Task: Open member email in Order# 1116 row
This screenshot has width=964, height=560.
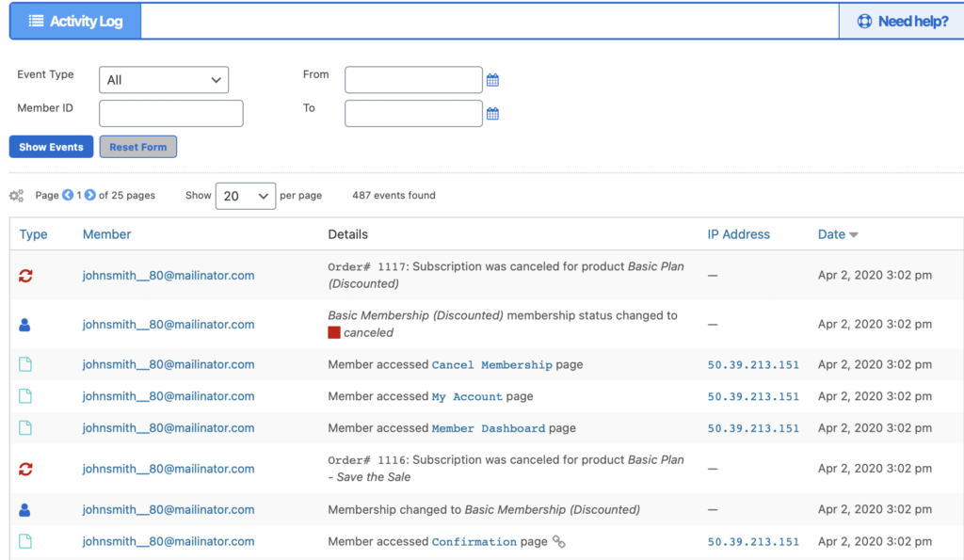Action: 169,469
